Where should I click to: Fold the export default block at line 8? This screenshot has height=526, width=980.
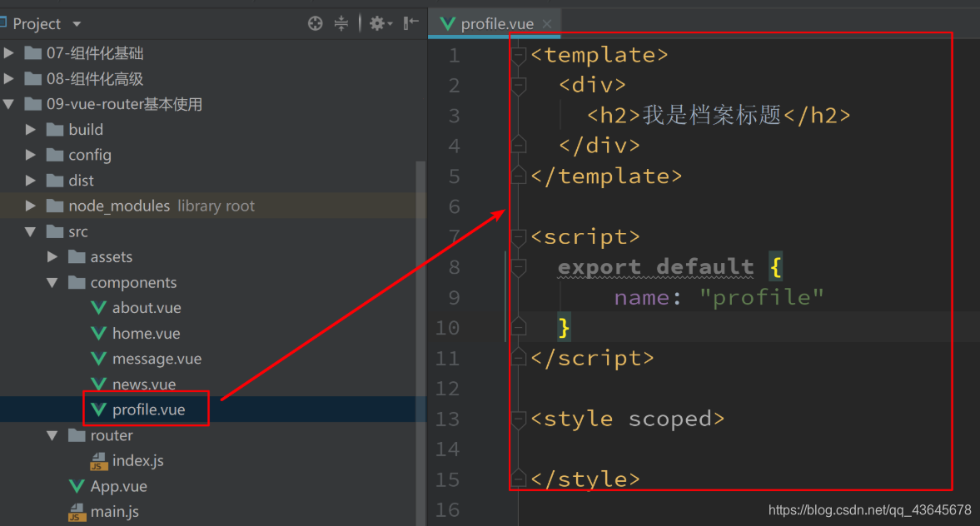518,268
